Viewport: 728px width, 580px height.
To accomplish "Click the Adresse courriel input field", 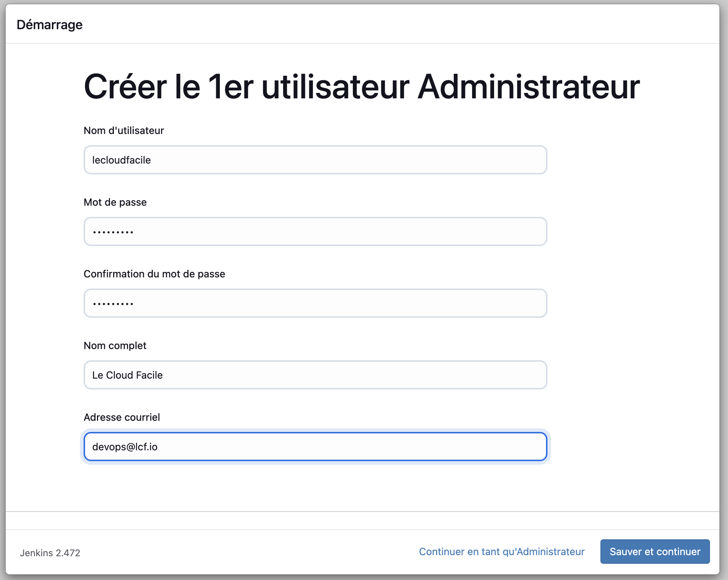I will [x=315, y=447].
